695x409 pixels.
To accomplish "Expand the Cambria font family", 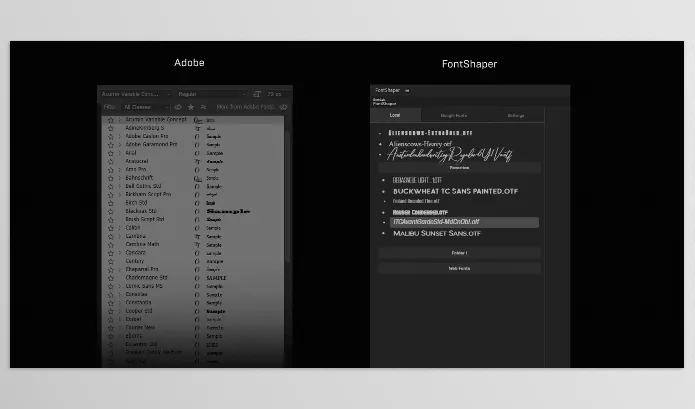I will coord(120,236).
